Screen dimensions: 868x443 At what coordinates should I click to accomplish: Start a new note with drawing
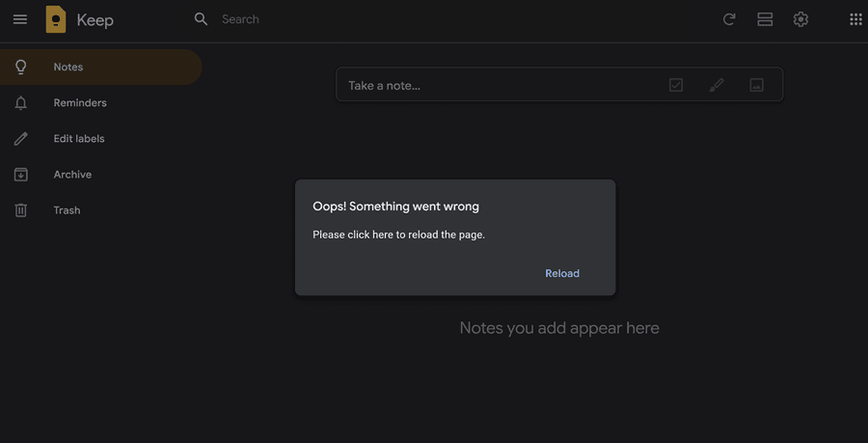click(717, 85)
